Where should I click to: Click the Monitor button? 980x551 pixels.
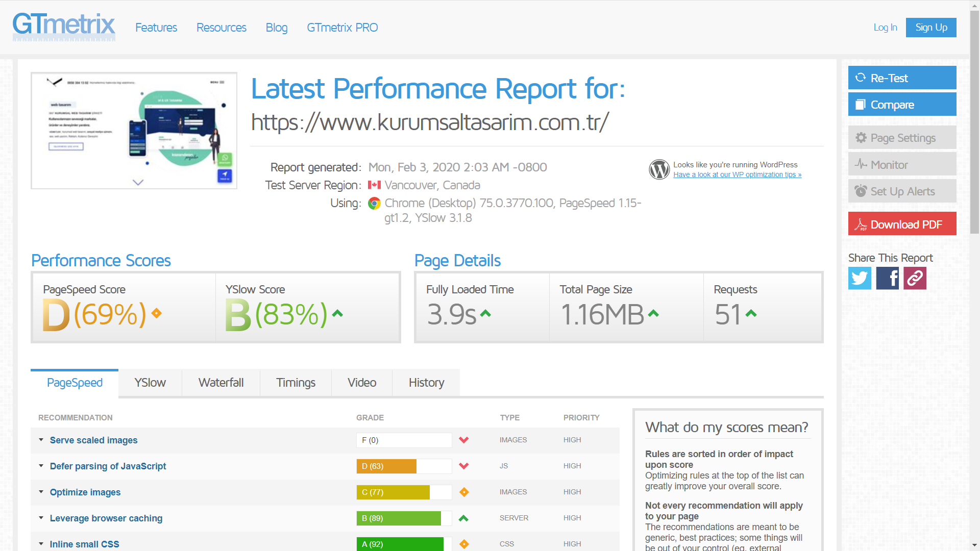(902, 164)
